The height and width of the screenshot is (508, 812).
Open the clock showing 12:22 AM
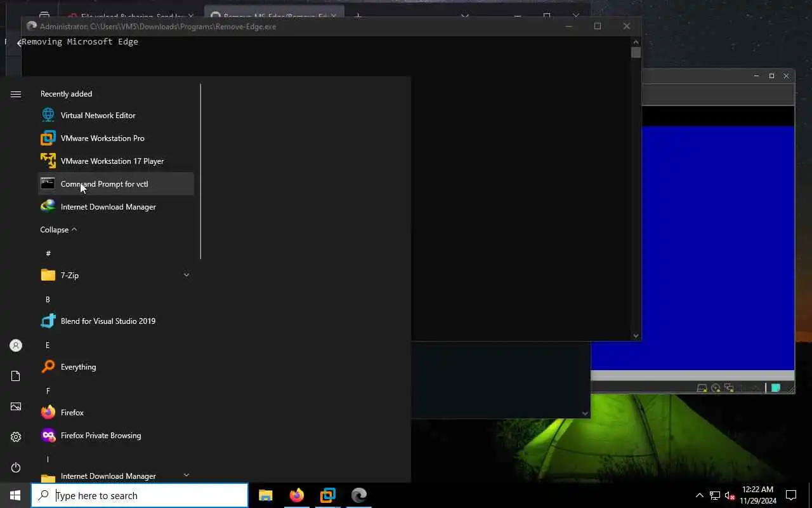757,495
